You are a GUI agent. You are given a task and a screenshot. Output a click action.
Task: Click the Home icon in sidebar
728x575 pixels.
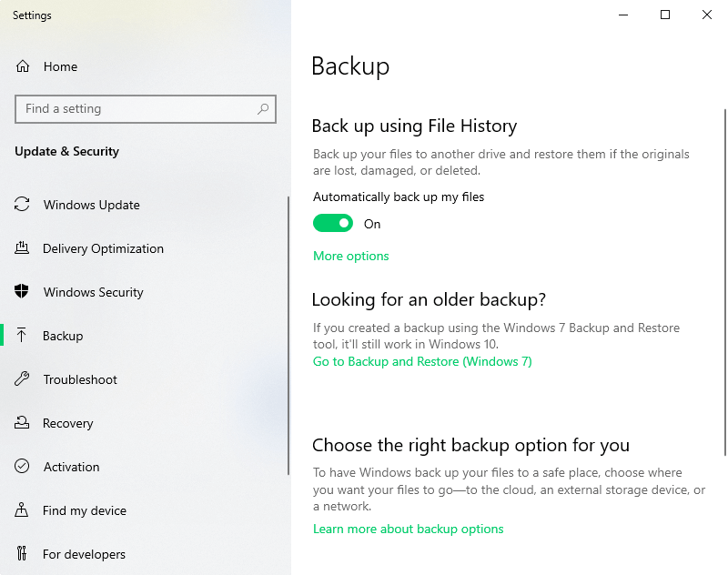(23, 66)
